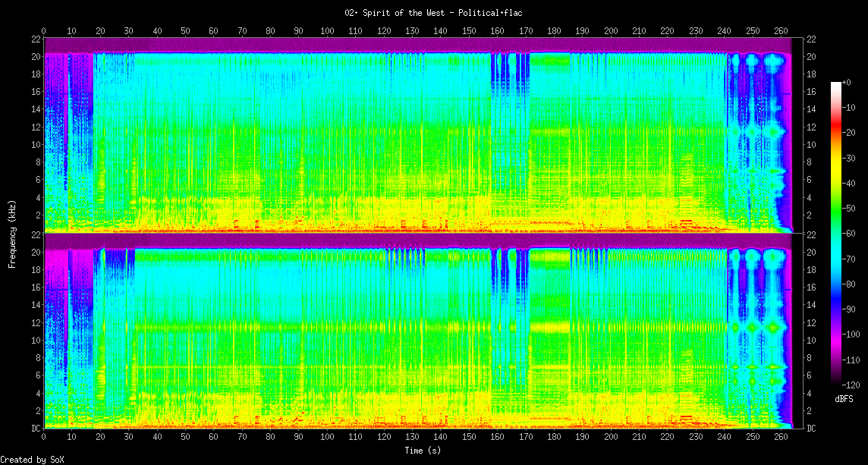The height and width of the screenshot is (465, 868).
Task: Select the '-120' label on the dBFS scale
Action: point(850,385)
